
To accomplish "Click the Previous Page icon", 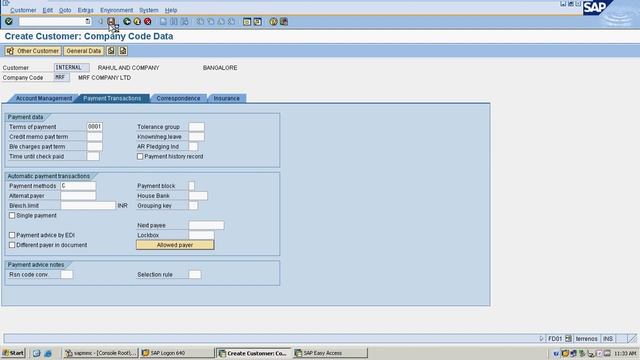I will tap(211, 21).
